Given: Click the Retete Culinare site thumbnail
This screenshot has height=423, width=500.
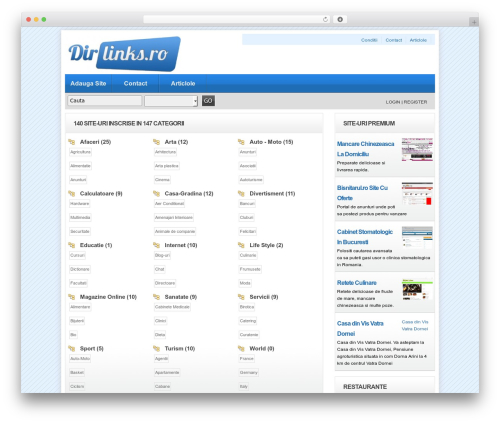Looking at the screenshot, I should (x=417, y=289).
